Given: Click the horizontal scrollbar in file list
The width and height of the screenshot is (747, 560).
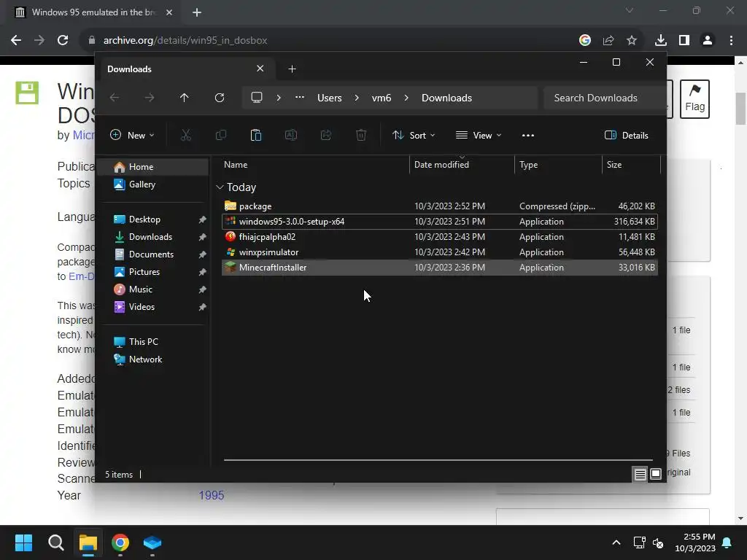Looking at the screenshot, I should point(438,460).
